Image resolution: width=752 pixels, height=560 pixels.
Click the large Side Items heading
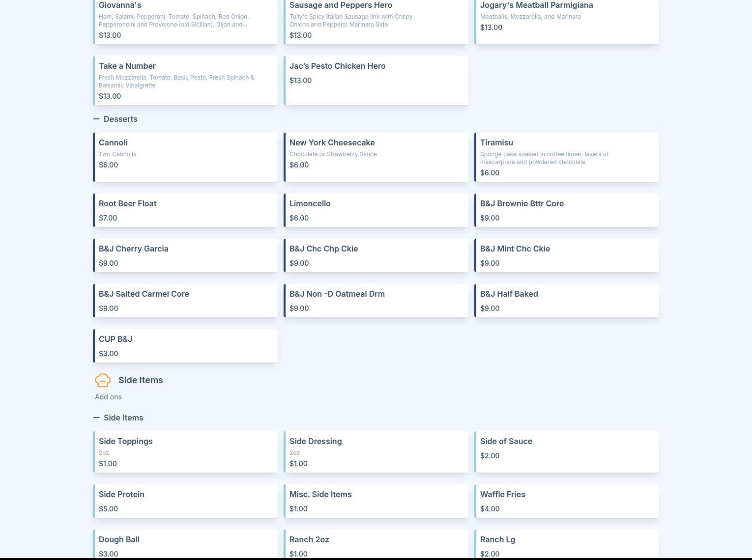(x=141, y=380)
